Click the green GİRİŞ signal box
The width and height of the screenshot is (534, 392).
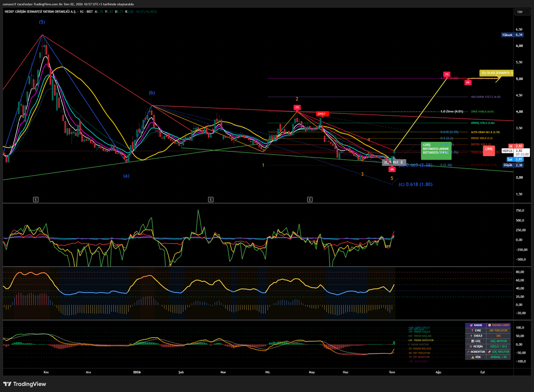click(436, 150)
